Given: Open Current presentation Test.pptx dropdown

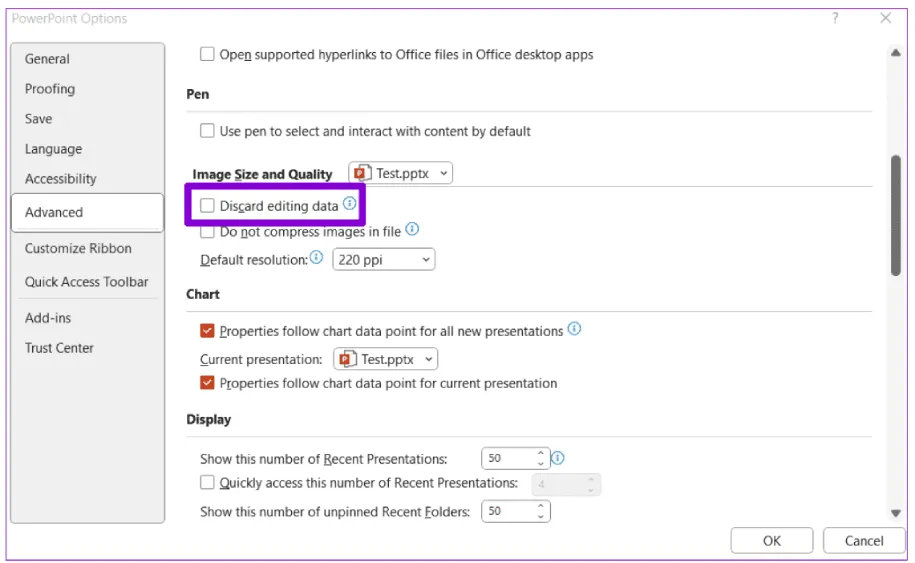Looking at the screenshot, I should (x=386, y=358).
